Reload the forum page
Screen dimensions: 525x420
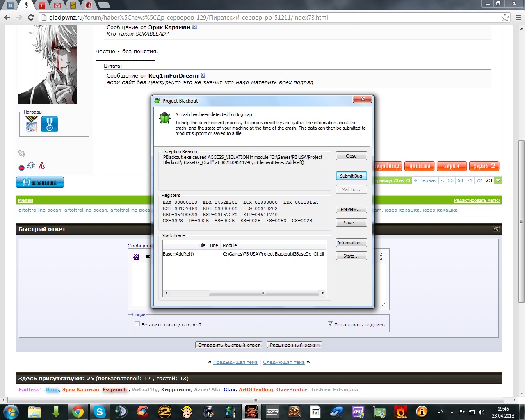pyautogui.click(x=31, y=18)
